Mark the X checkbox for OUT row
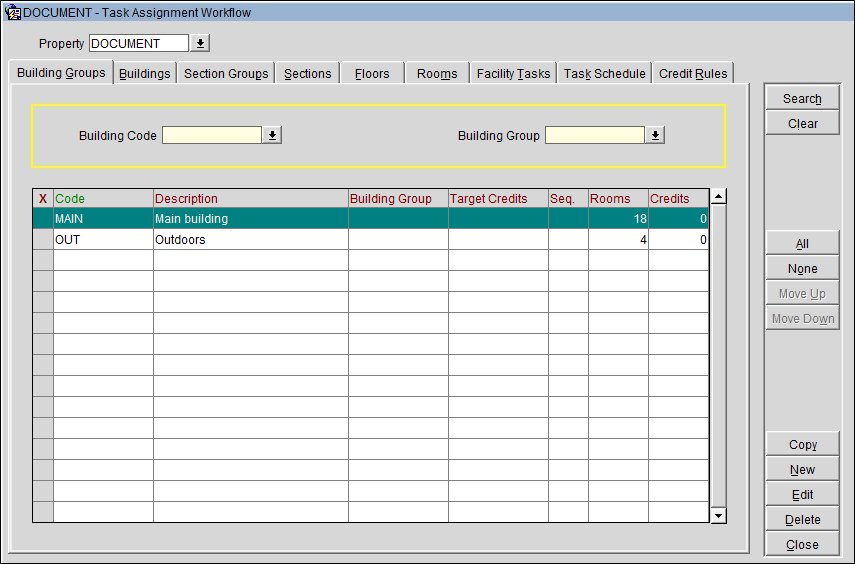Viewport: 855px width, 564px height. [x=43, y=240]
